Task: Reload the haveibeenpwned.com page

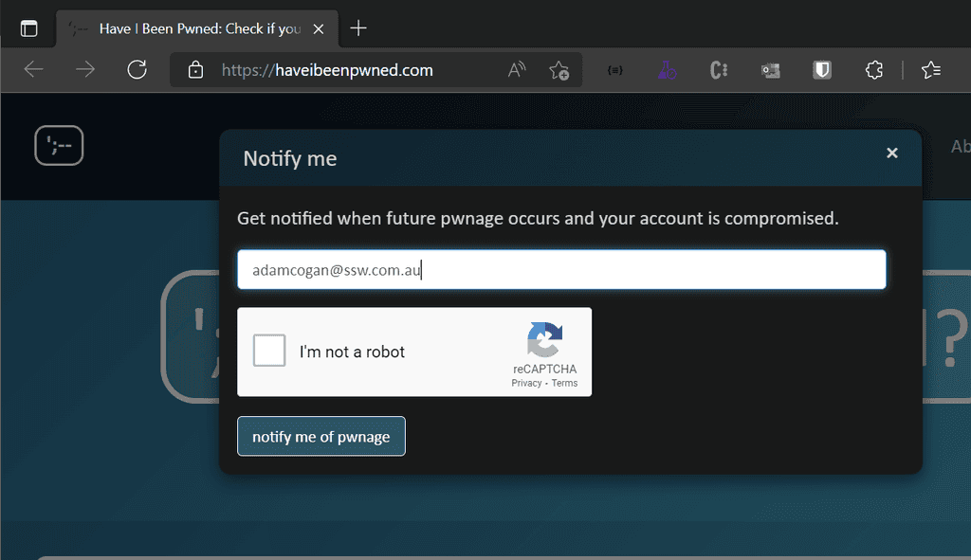Action: point(137,69)
